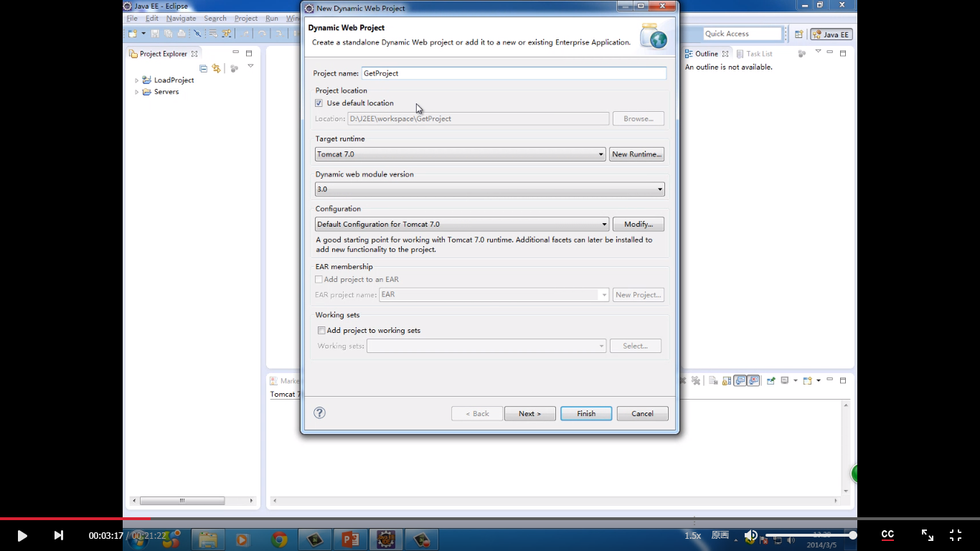
Task: Open Chrome from the Windows taskbar
Action: tap(280, 540)
